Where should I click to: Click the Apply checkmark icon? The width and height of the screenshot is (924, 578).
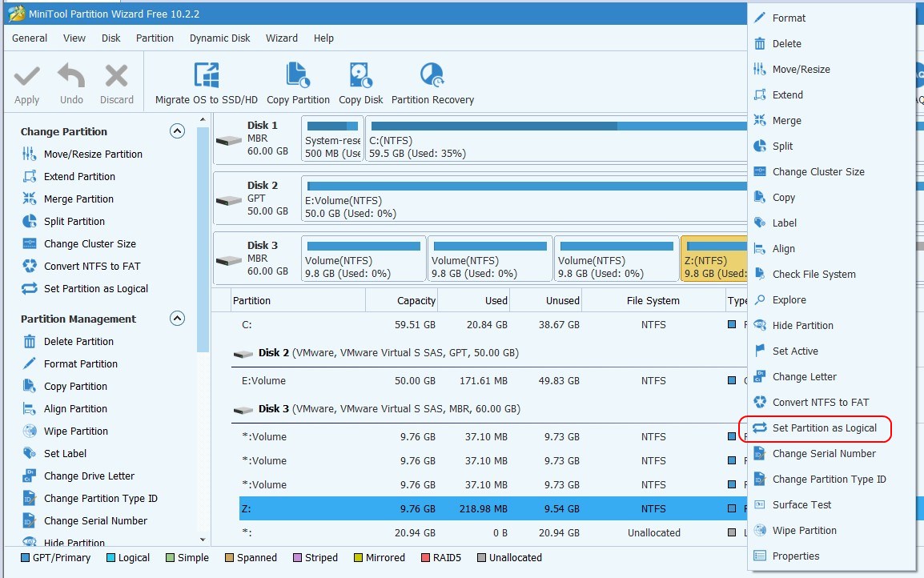tap(26, 77)
